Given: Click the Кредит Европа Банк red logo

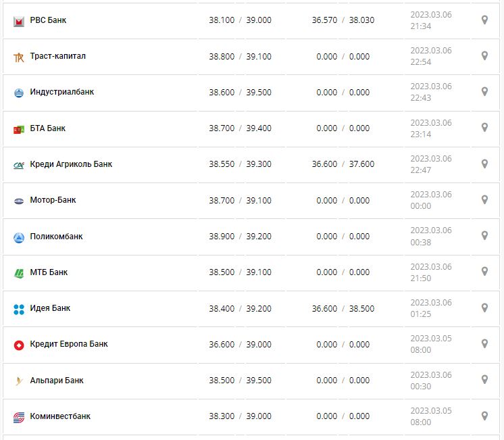Looking at the screenshot, I should [19, 345].
